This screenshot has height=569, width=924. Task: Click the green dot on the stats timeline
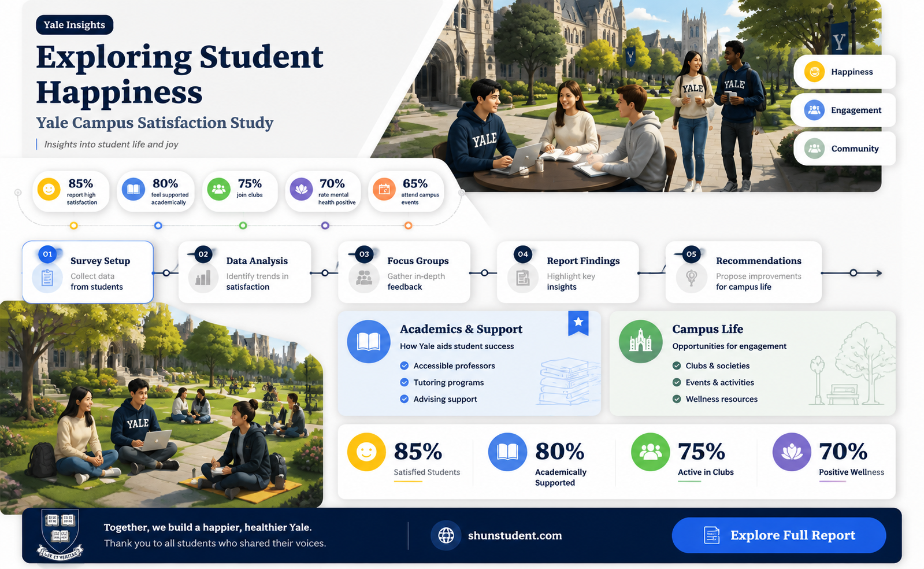pos(243,226)
